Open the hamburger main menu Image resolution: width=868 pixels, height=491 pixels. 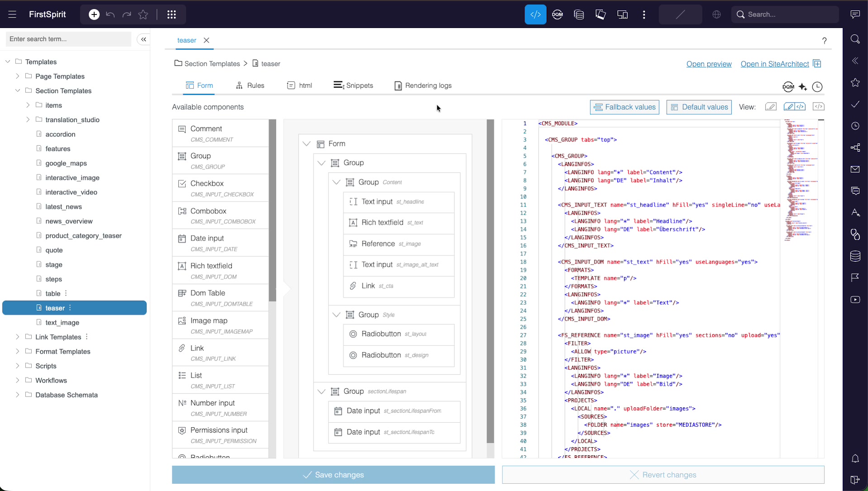point(12,14)
